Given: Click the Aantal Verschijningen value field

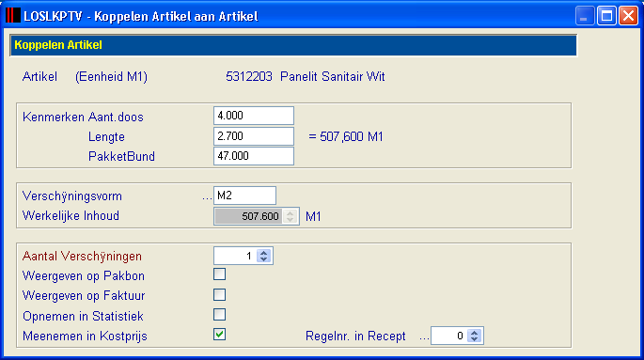Looking at the screenshot, I should tap(236, 257).
